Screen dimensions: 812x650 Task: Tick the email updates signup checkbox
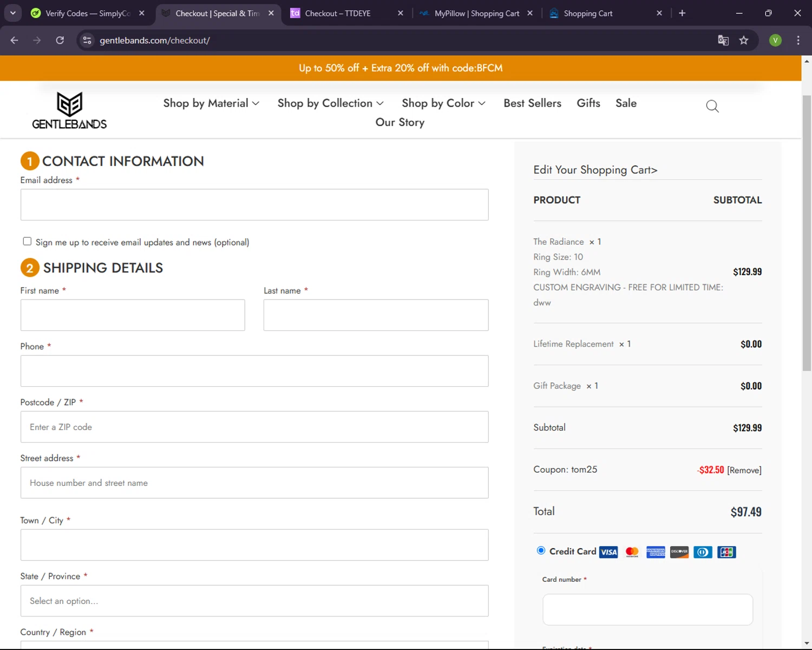pyautogui.click(x=27, y=242)
